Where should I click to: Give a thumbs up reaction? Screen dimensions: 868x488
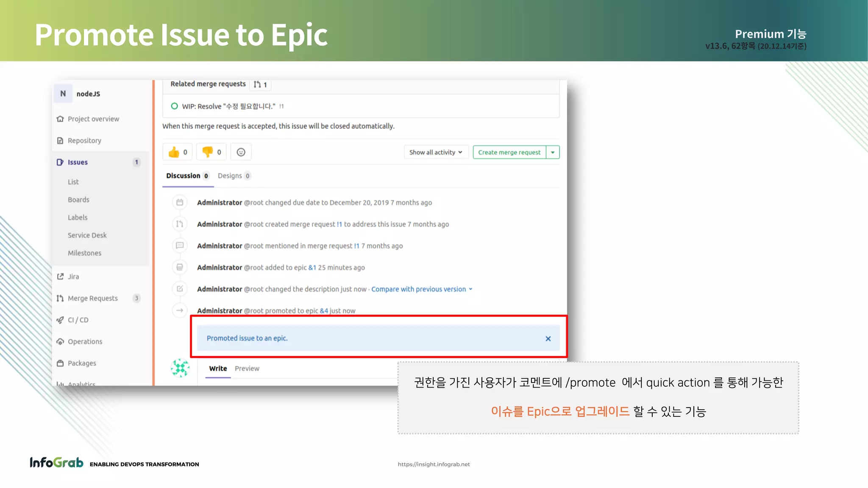click(178, 152)
